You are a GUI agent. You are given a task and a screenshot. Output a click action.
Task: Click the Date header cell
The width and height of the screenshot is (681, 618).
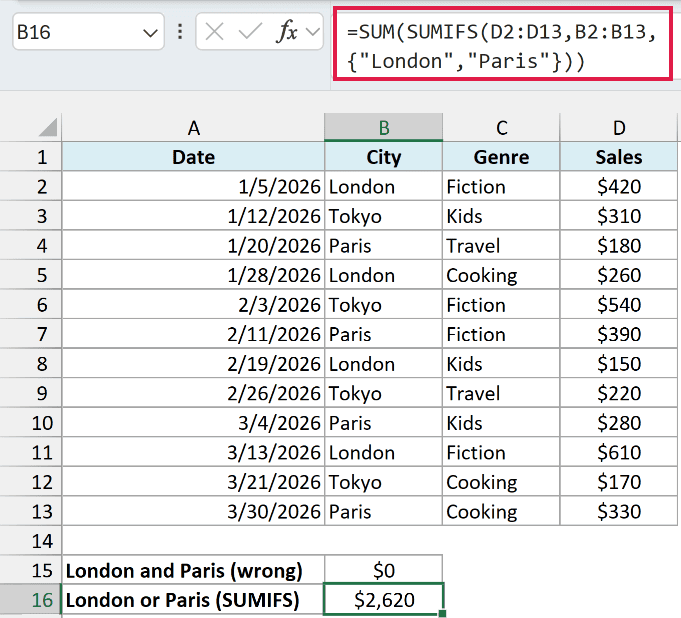[193, 157]
